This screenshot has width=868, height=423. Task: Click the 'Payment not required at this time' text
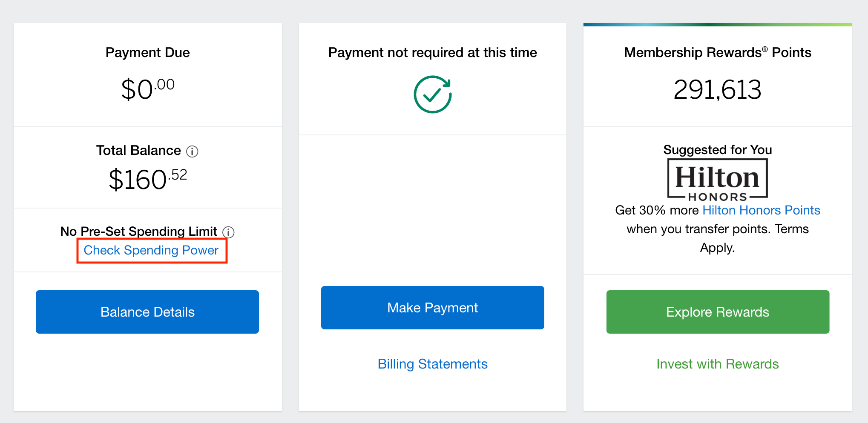click(432, 52)
